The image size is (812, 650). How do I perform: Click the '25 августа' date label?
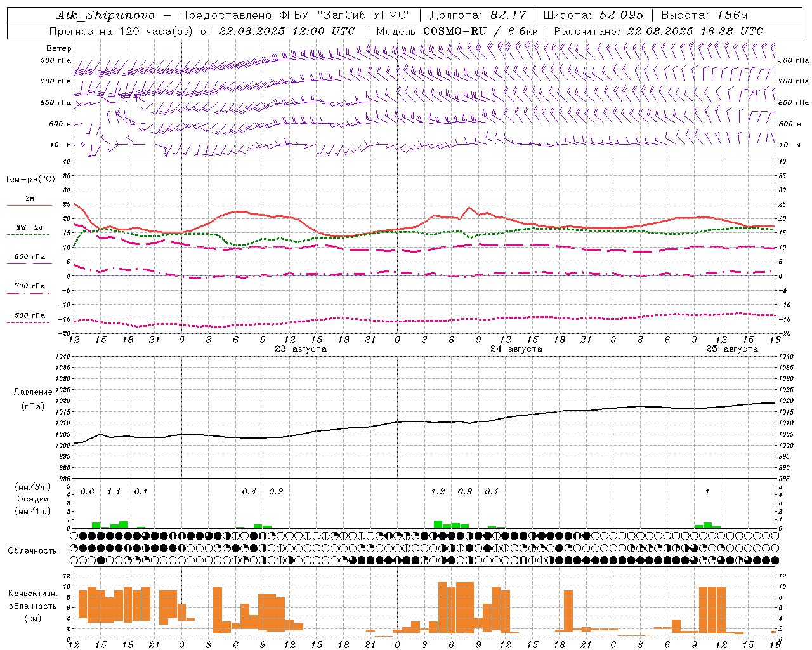(x=732, y=349)
